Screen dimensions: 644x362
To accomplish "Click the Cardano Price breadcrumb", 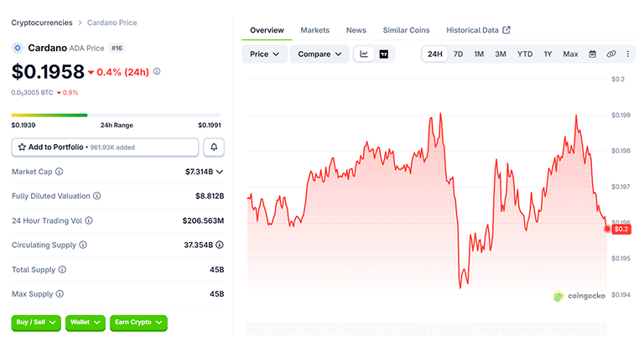I will pos(112,23).
